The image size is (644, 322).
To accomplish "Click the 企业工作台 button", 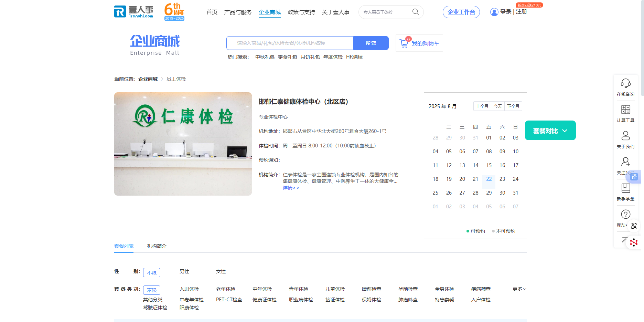I will point(461,12).
